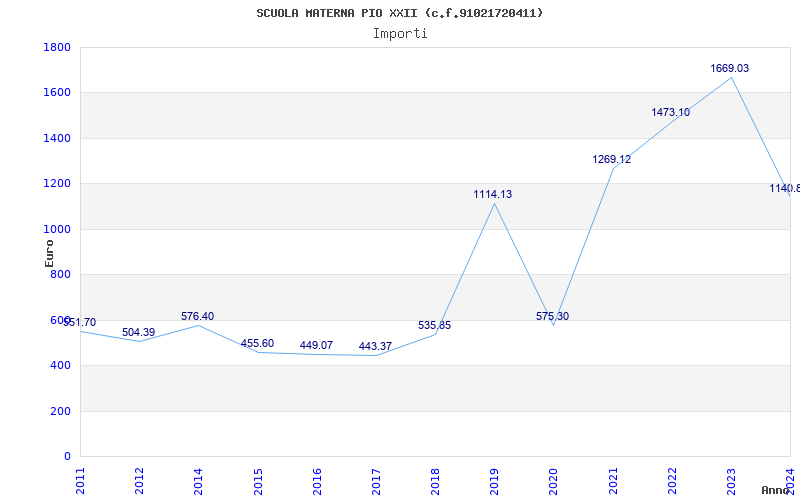Click x-axis year 2012
Viewport: 800px width, 500px height.
[x=139, y=481]
